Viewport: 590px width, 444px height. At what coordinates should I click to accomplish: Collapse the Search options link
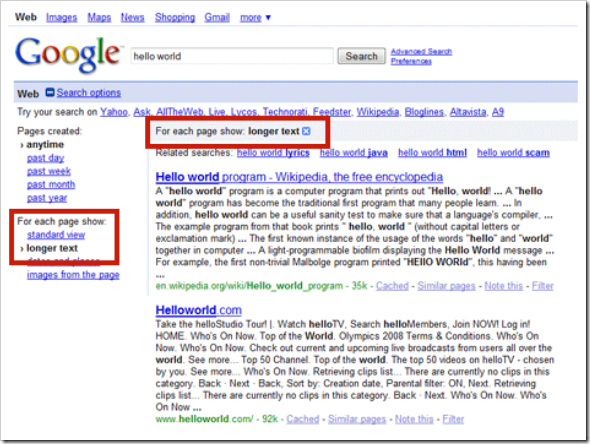(x=88, y=93)
